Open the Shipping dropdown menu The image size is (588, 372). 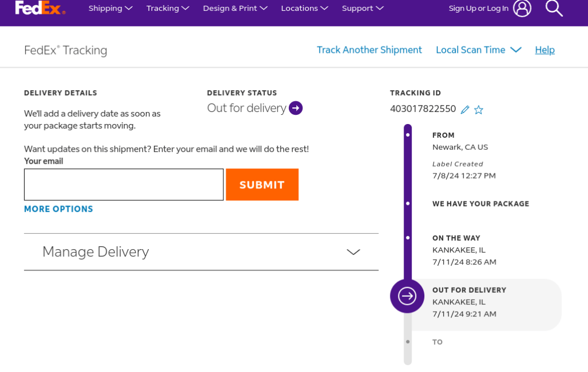tap(110, 8)
